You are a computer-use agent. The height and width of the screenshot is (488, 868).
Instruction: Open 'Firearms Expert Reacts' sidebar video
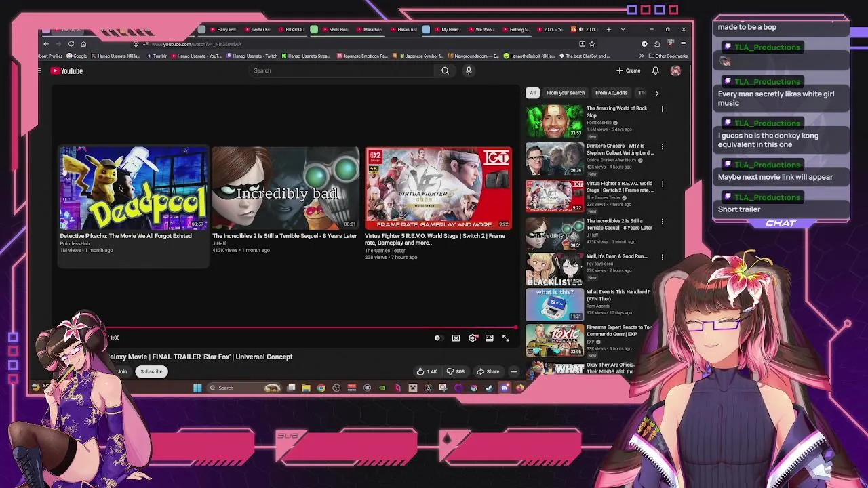[x=590, y=340]
